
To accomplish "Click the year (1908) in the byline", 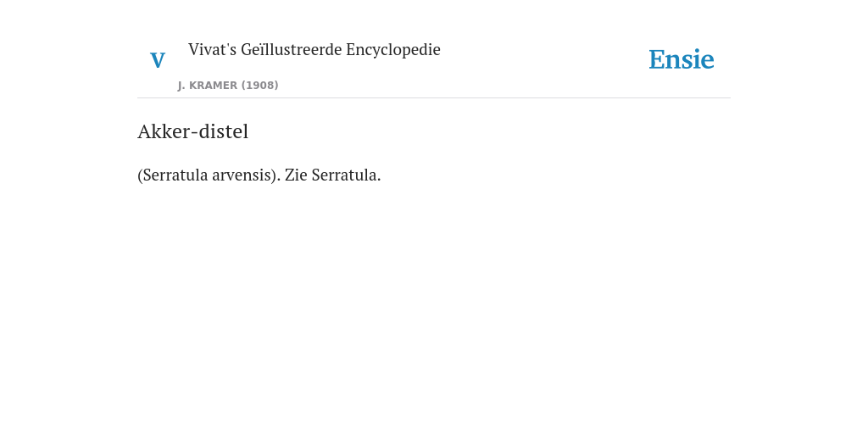I will [x=259, y=86].
